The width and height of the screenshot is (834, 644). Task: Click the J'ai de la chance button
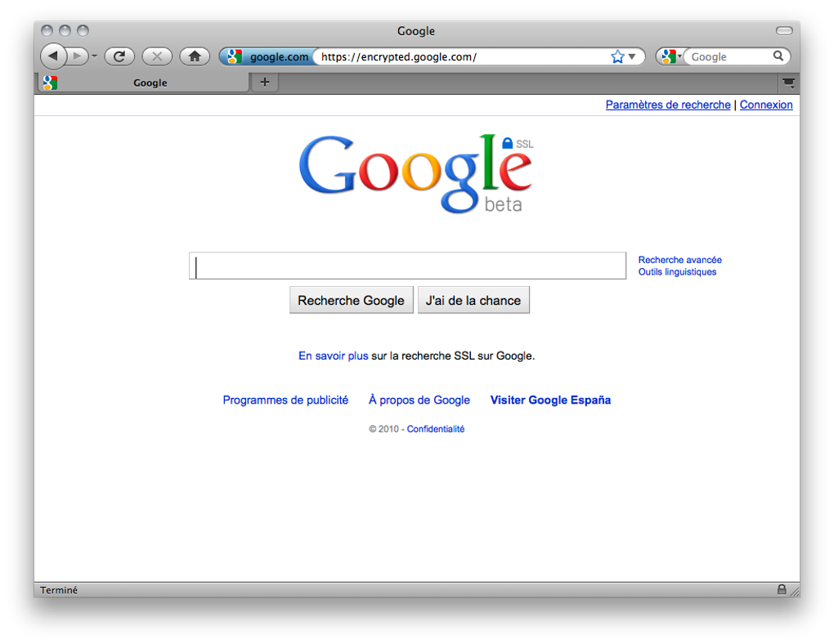473,300
